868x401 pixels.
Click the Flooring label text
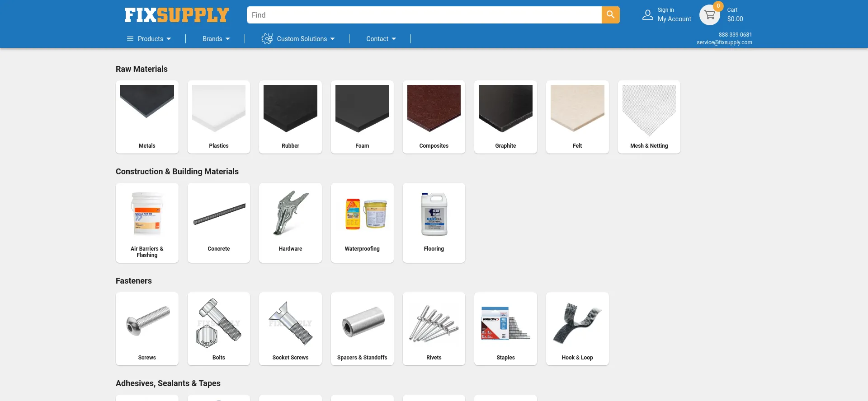(434, 249)
